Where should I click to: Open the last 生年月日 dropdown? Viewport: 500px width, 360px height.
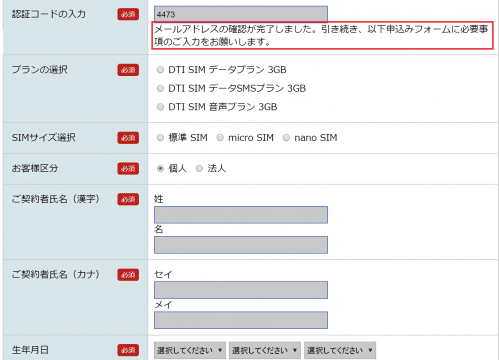click(x=340, y=350)
